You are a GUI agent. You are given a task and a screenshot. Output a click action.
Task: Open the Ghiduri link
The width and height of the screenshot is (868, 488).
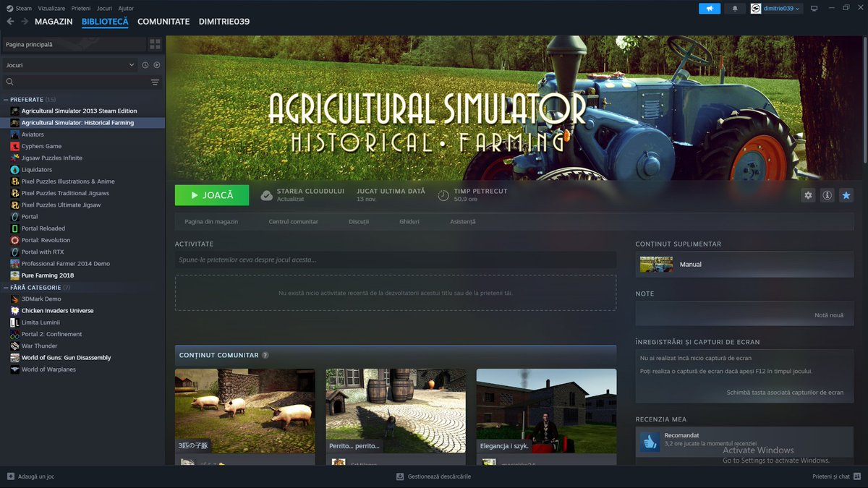click(409, 222)
